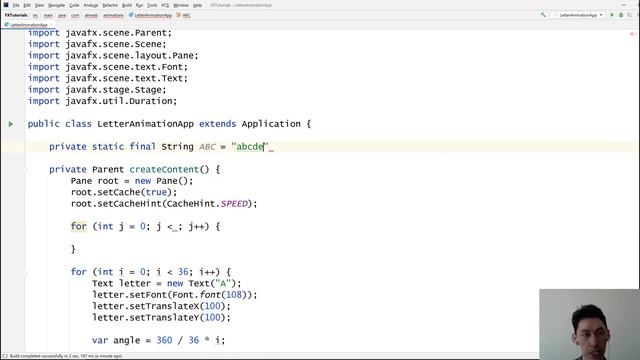The width and height of the screenshot is (640, 360).
Task: Click import javafx.stage.Stage line
Action: tap(97, 90)
